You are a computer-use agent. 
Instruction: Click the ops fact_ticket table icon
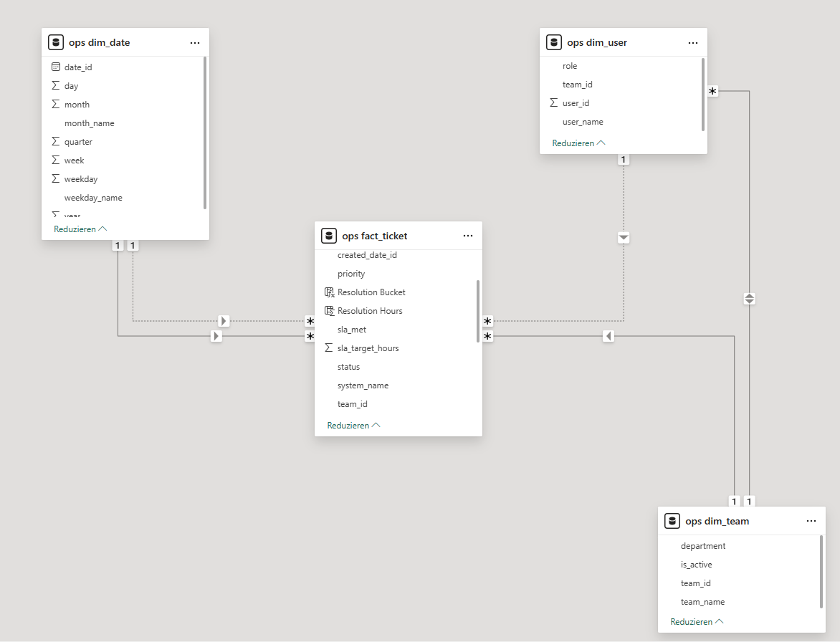[x=329, y=236]
